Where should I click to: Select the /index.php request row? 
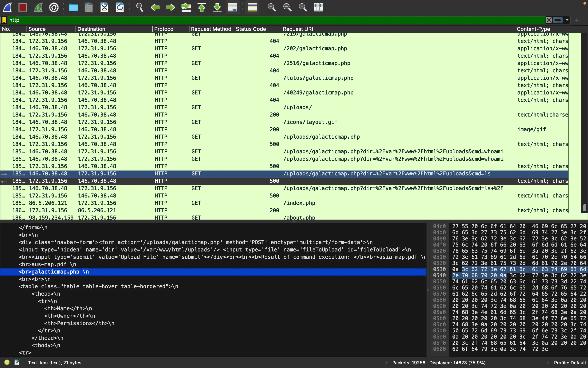(284, 203)
